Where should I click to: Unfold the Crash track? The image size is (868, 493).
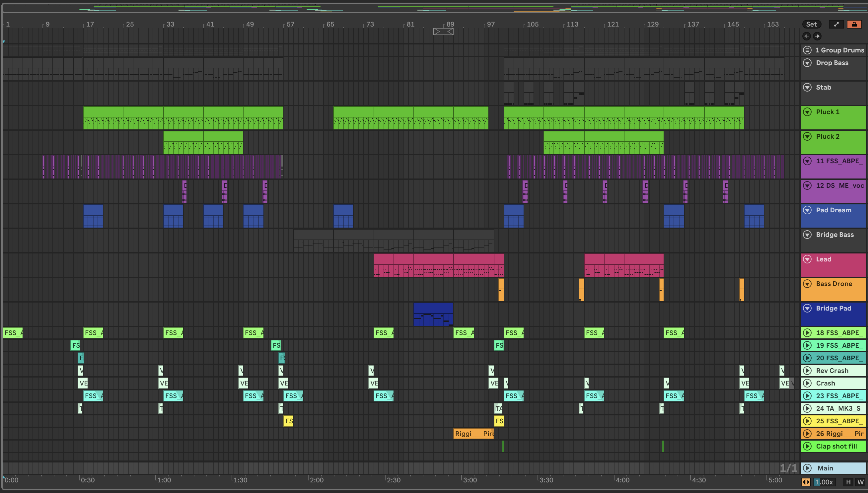807,383
